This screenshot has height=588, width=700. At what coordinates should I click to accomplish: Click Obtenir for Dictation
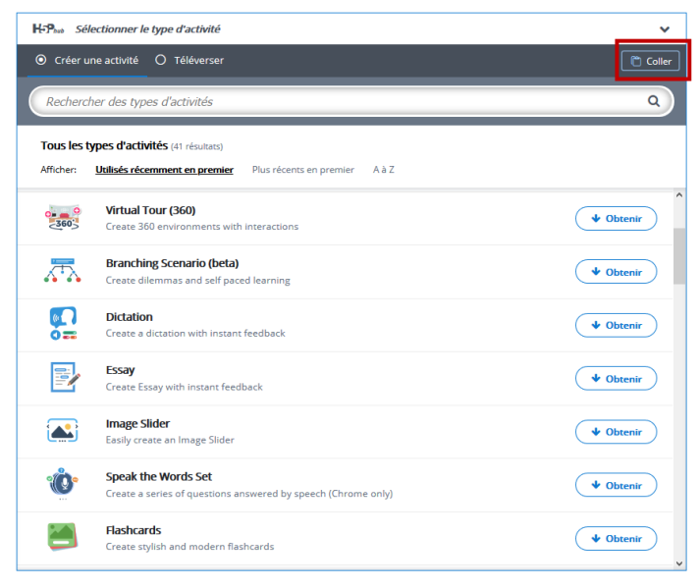617,325
